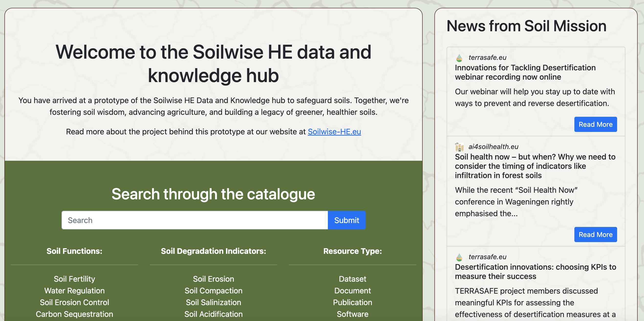Filter by Soil Fertility function
The height and width of the screenshot is (321, 644).
coord(75,279)
